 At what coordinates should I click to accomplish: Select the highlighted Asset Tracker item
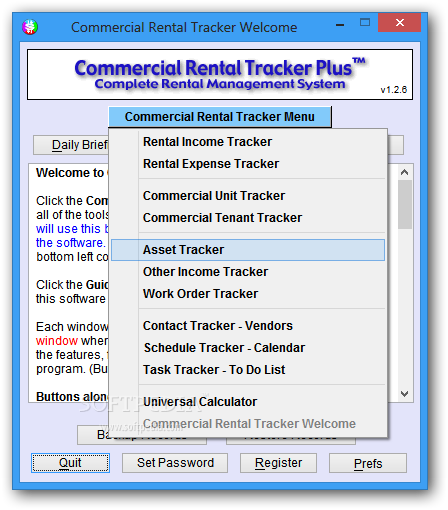(x=248, y=250)
